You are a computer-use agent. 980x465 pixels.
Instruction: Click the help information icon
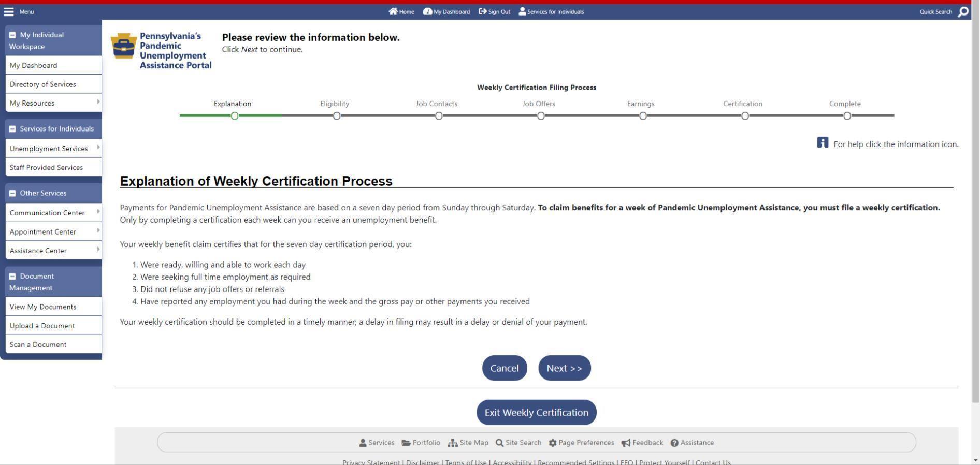coord(823,143)
